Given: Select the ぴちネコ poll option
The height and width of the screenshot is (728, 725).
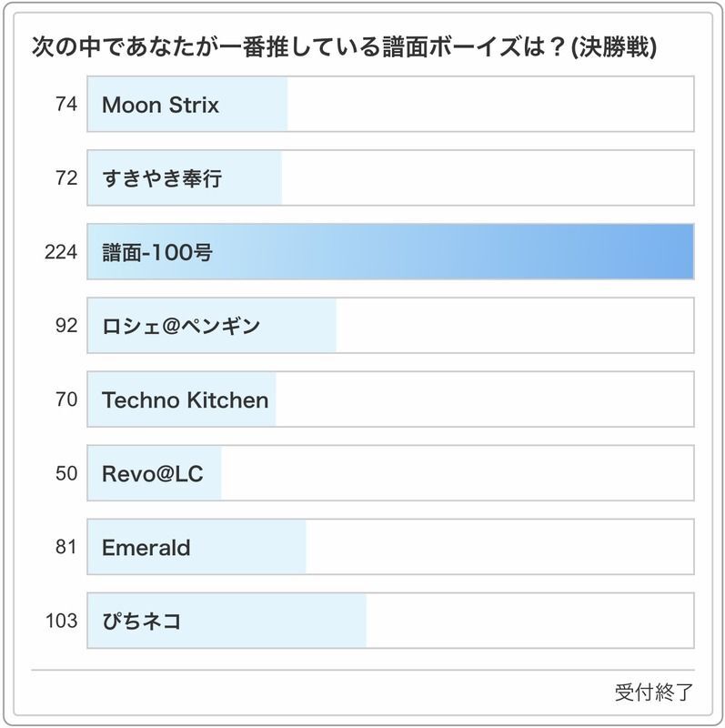Looking at the screenshot, I should [390, 622].
